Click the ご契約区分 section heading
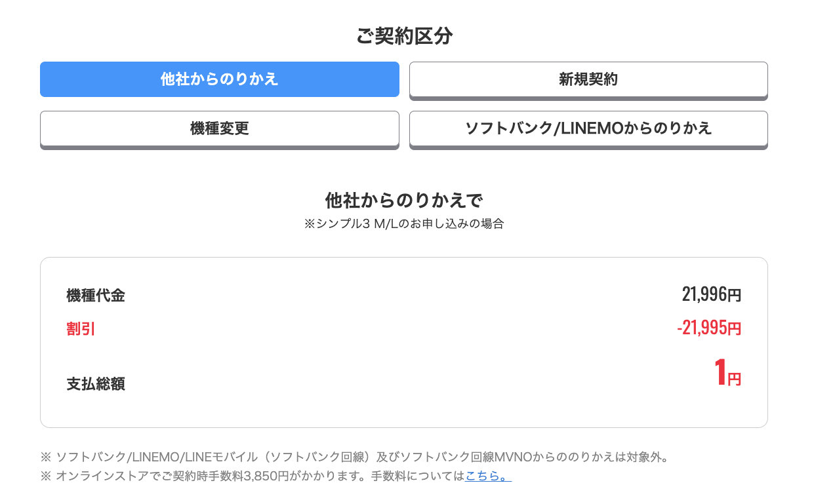 pyautogui.click(x=404, y=36)
